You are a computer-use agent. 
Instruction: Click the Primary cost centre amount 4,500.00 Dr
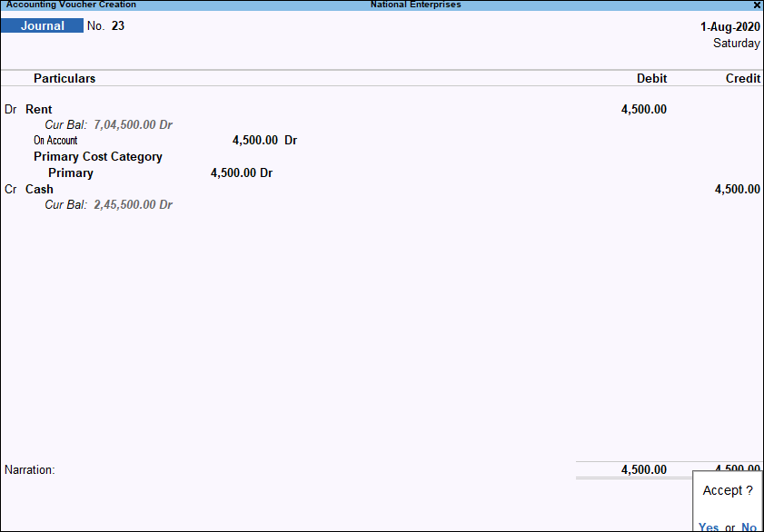(x=241, y=172)
